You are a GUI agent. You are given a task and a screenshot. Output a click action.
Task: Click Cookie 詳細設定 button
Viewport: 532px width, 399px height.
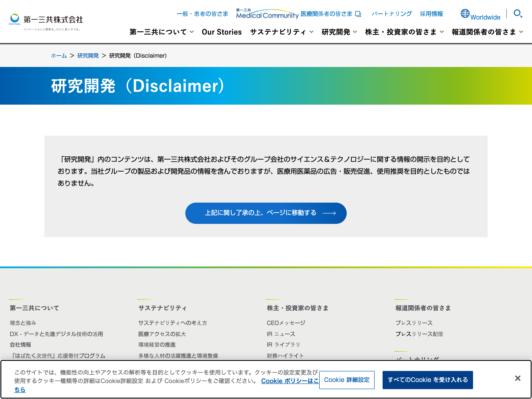346,380
